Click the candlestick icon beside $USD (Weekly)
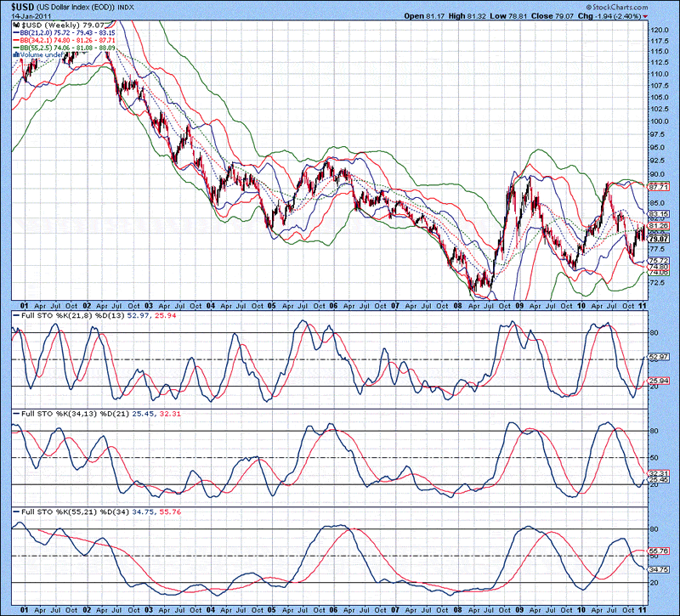The image size is (680, 616). click(15, 26)
